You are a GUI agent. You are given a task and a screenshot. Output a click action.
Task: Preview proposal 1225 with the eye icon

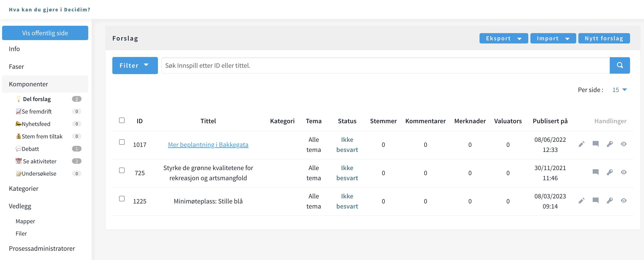[624, 200]
